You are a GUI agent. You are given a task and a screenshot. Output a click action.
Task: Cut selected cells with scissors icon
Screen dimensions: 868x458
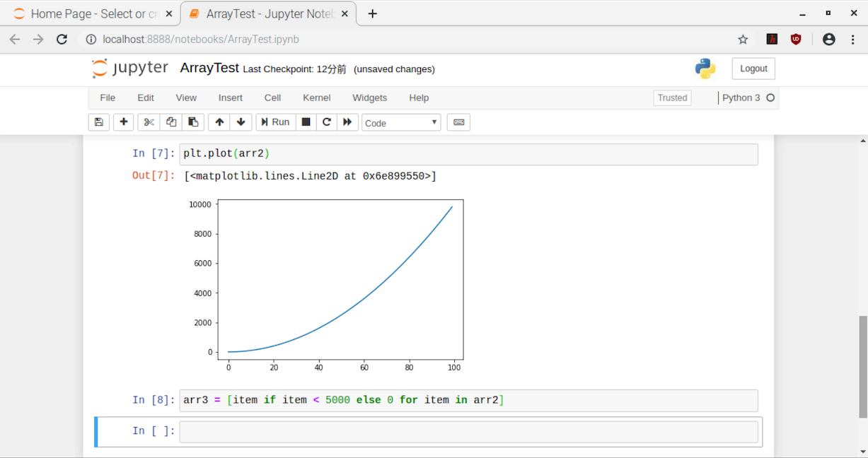(149, 122)
